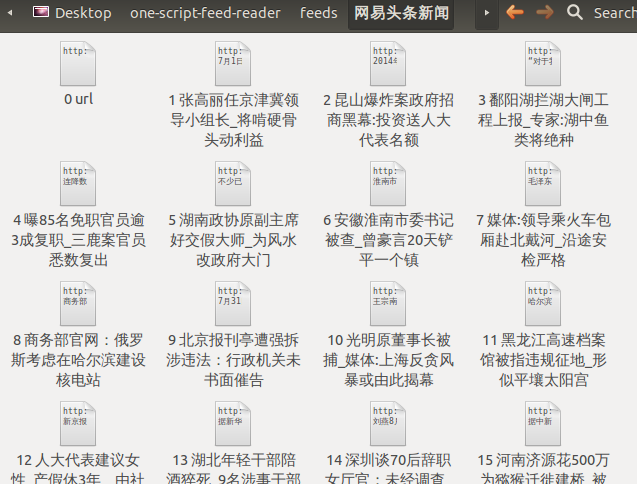This screenshot has height=484, width=637.
Task: Select file icon for 12 人大代表建议女性
Action: [78, 423]
